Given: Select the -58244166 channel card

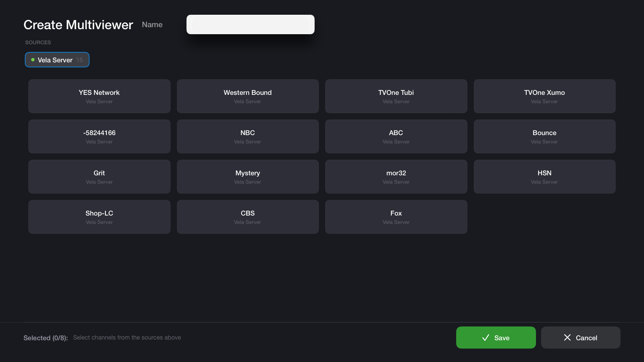Looking at the screenshot, I should 99,136.
